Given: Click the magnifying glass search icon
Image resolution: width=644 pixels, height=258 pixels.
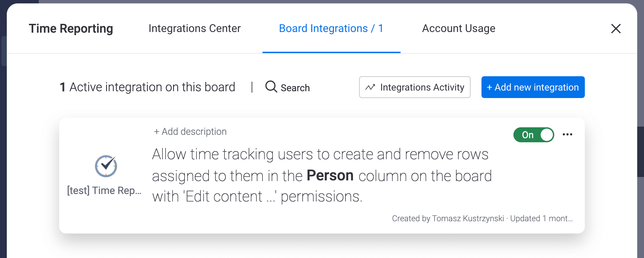Looking at the screenshot, I should click(271, 86).
